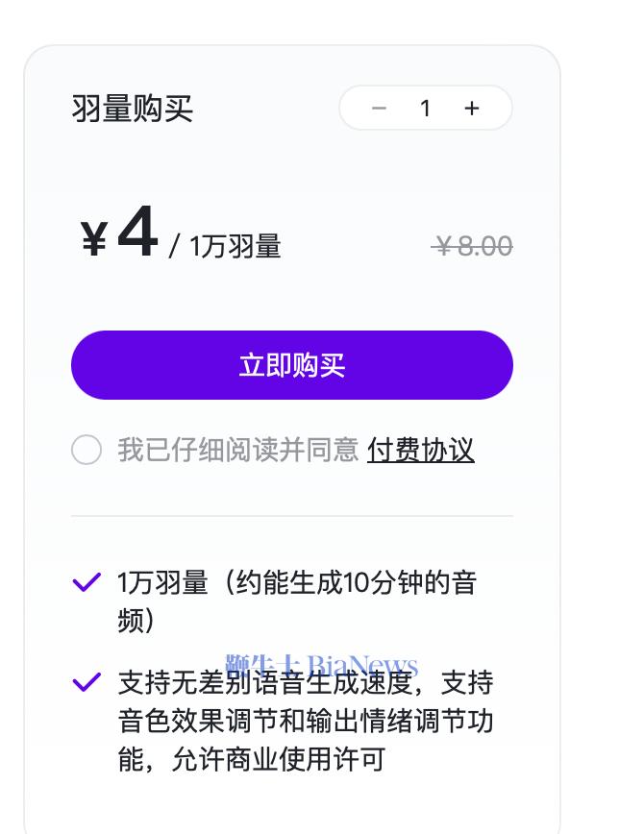Click the checkmark before the commercial use feature
The height and width of the screenshot is (834, 644).
87,682
